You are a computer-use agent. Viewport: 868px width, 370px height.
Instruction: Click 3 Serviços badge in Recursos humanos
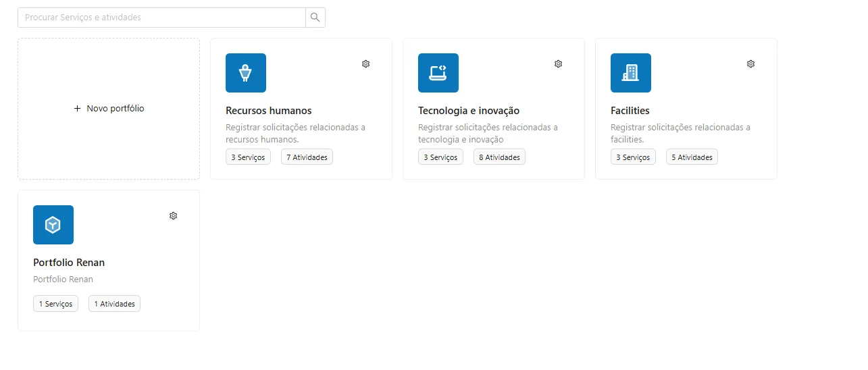click(x=248, y=157)
